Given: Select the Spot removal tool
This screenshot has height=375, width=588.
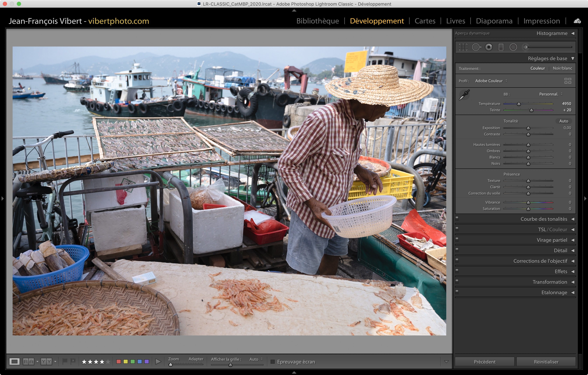Looking at the screenshot, I should pyautogui.click(x=476, y=47).
